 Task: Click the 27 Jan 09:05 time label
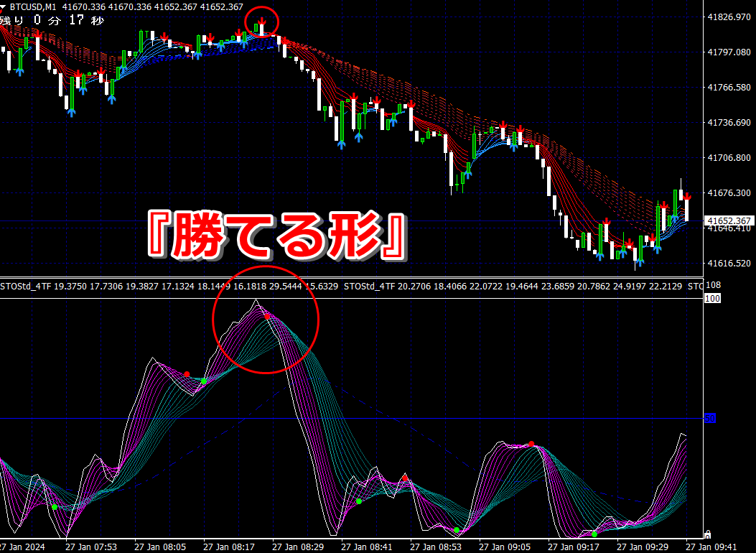[x=505, y=547]
